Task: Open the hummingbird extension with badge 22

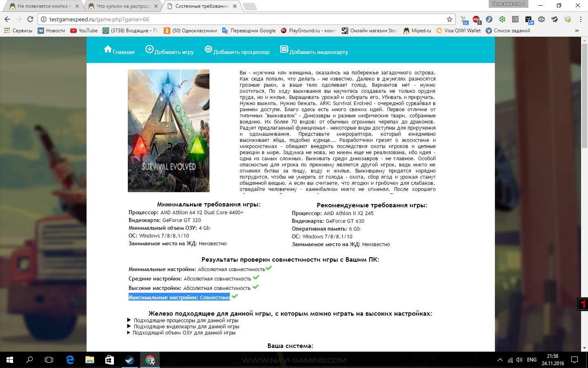Action: click(464, 20)
